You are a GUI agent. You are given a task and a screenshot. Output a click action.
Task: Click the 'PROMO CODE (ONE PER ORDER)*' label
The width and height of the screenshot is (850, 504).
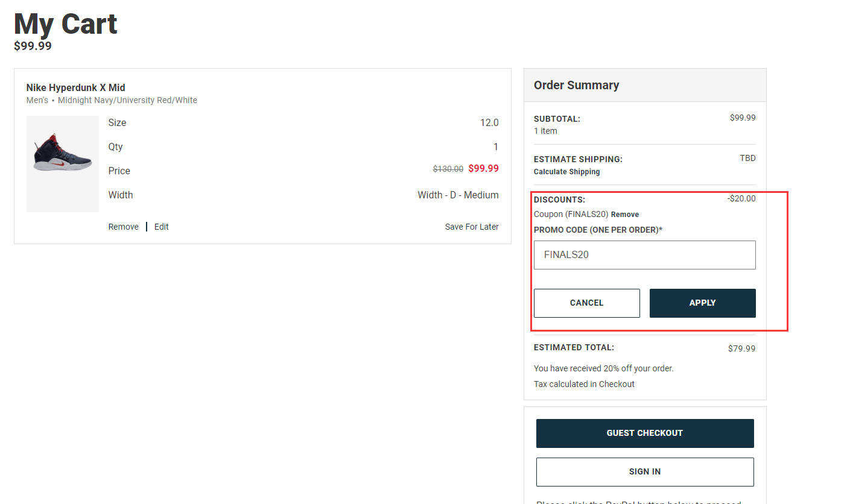pos(598,230)
